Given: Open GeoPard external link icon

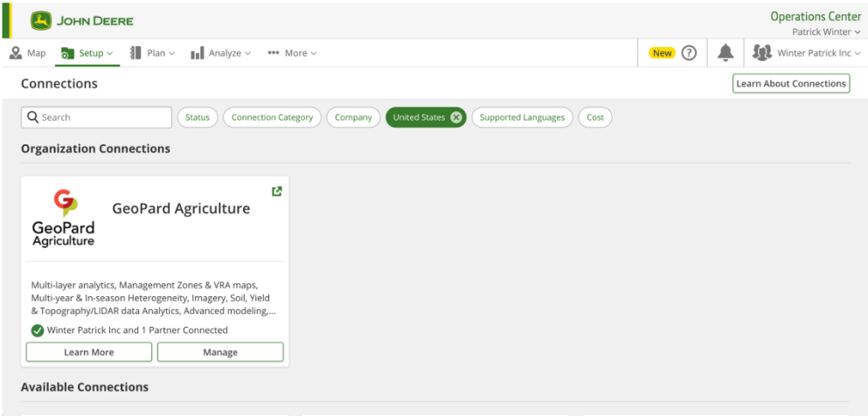Looking at the screenshot, I should click(277, 191).
